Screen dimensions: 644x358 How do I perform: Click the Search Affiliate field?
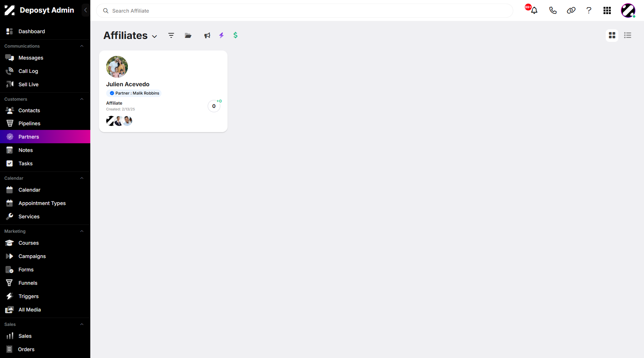tap(304, 11)
